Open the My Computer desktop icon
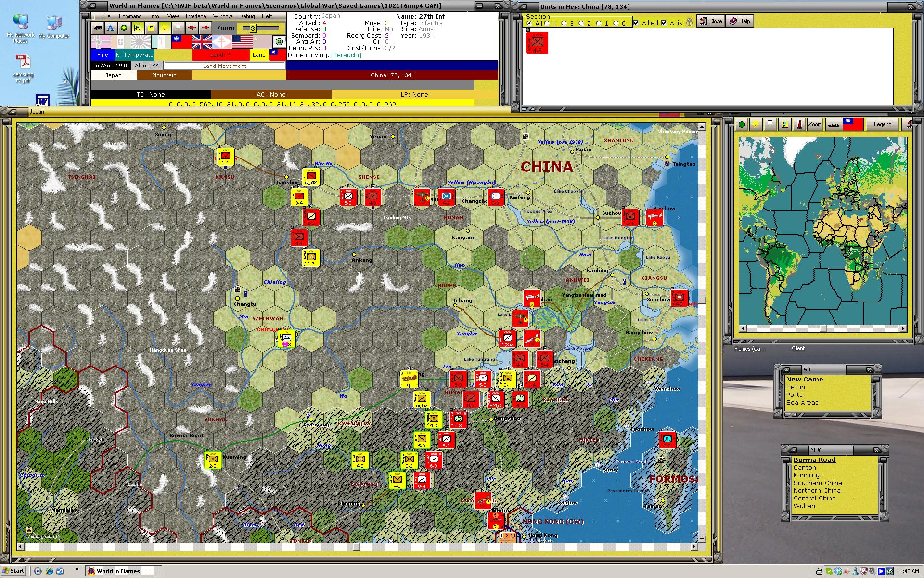Viewport: 924px width, 578px height. click(x=54, y=26)
